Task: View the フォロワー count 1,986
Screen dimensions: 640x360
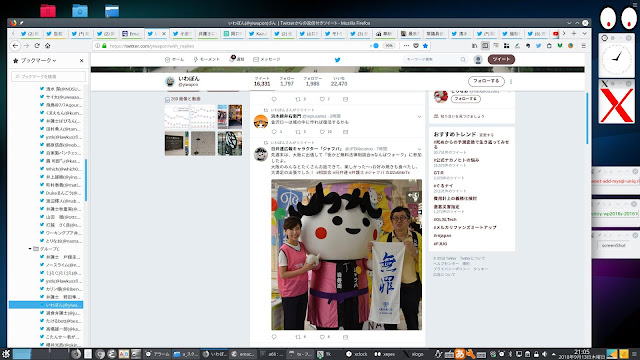Action: pyautogui.click(x=312, y=81)
